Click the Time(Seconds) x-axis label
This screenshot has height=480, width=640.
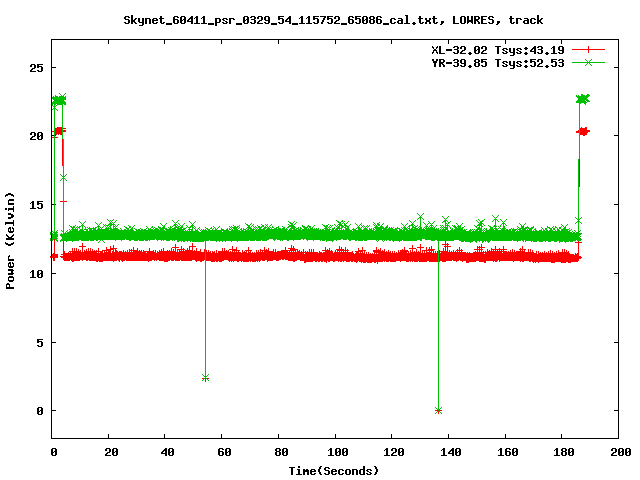tap(334, 471)
